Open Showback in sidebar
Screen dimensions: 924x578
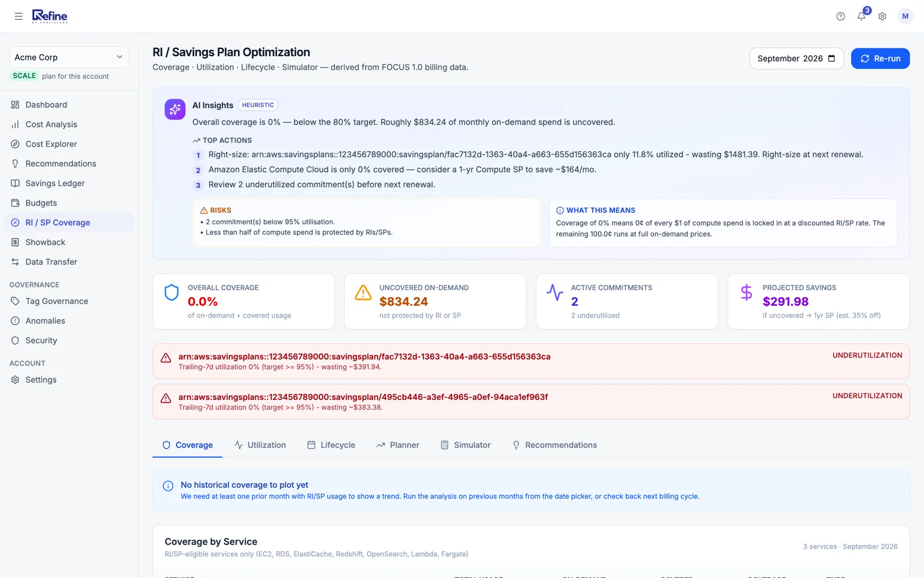pyautogui.click(x=69, y=242)
